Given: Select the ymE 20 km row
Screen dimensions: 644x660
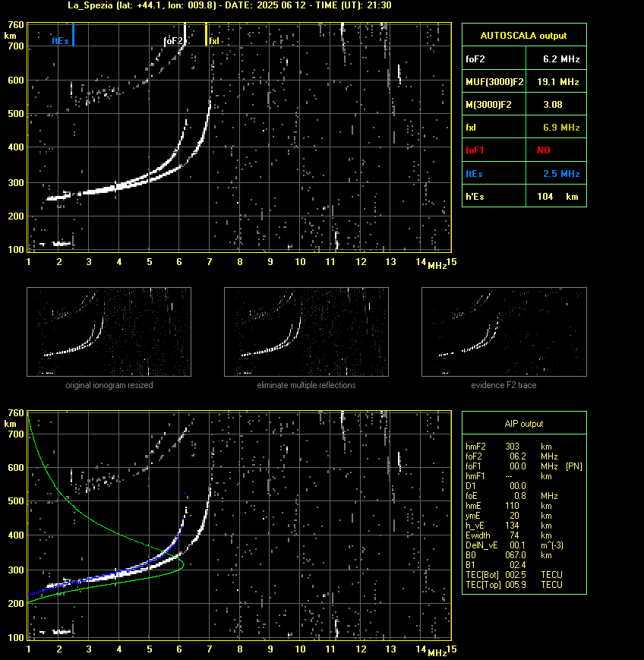Looking at the screenshot, I should coord(509,516).
